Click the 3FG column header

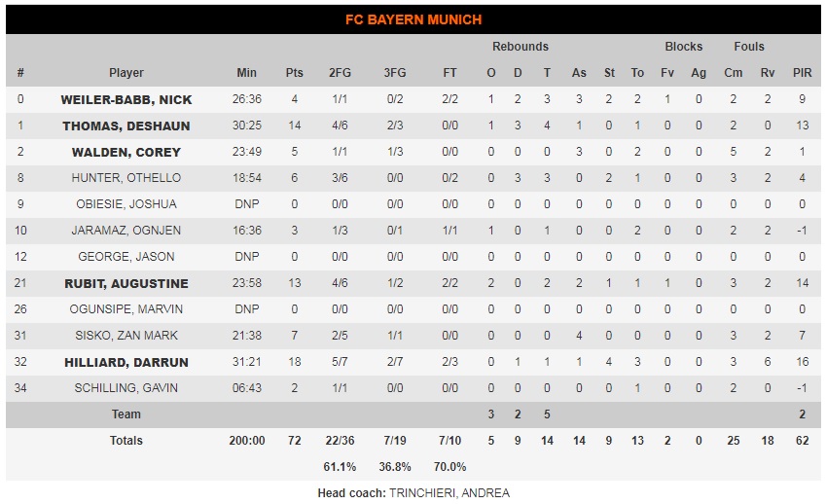[395, 73]
